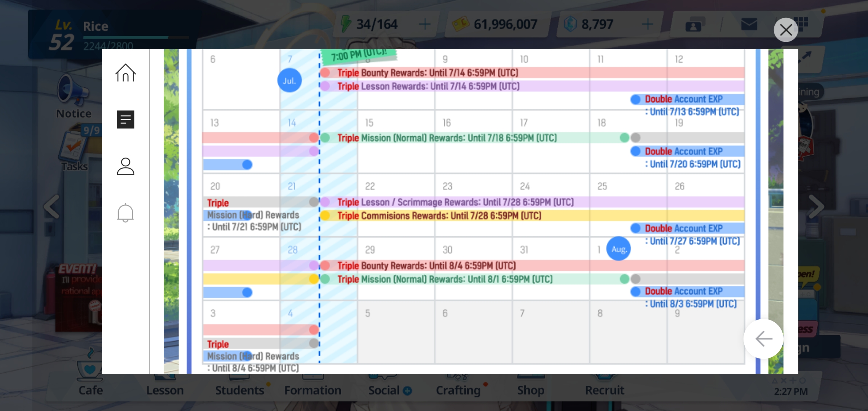The width and height of the screenshot is (868, 411).
Task: Close the notice popup with X
Action: pyautogui.click(x=786, y=30)
